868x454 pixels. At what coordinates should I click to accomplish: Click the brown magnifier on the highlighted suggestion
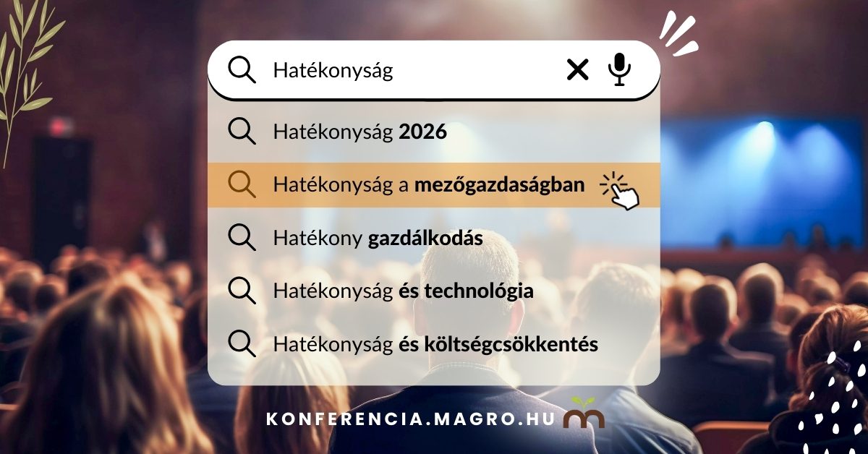[242, 184]
